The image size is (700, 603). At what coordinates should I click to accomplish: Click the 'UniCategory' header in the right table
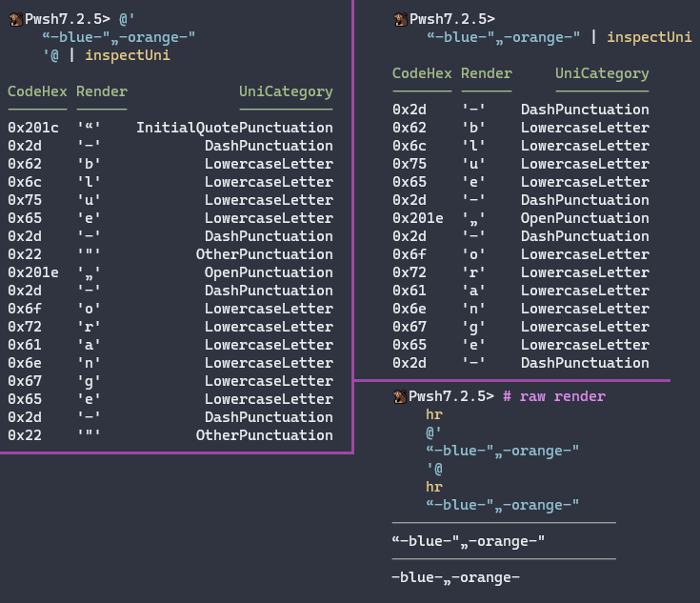(602, 73)
